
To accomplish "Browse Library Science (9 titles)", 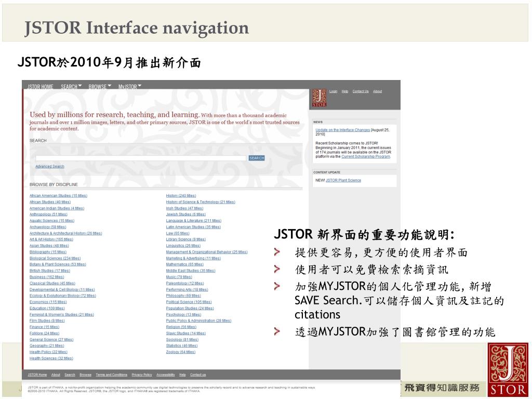I will (186, 239).
